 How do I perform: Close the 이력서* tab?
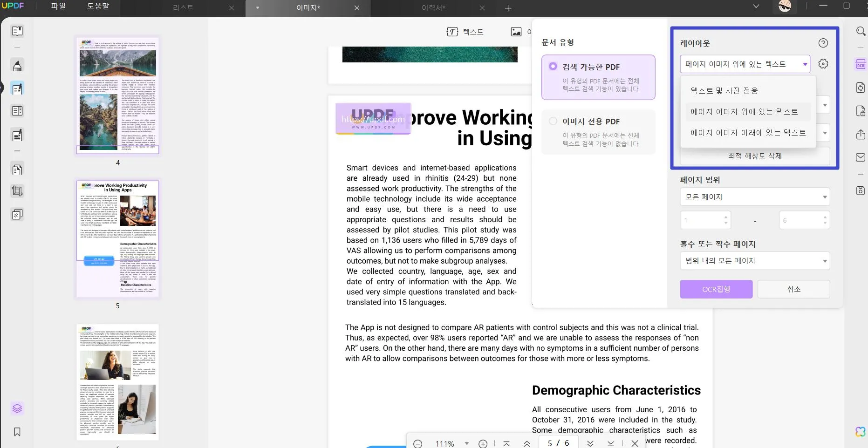[x=482, y=8]
